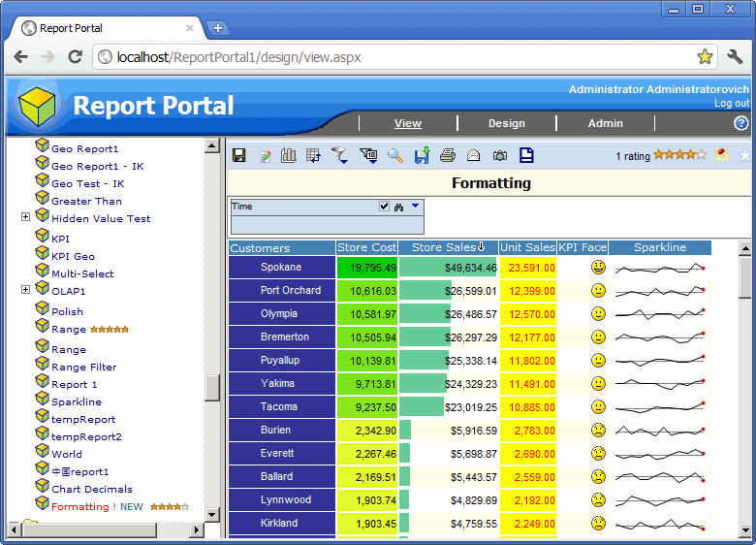Screen dimensions: 756x545
Task: Click the funnel filter icon in toolbar
Action: 338,155
